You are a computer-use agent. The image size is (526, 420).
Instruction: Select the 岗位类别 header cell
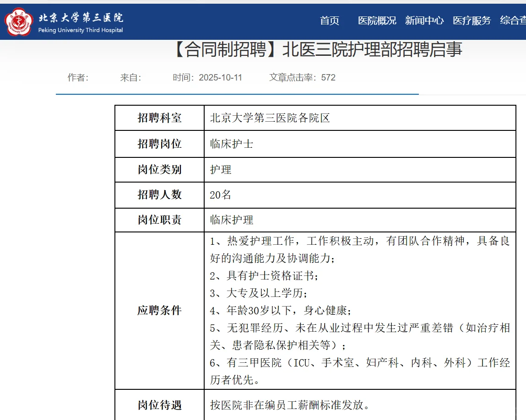point(159,170)
